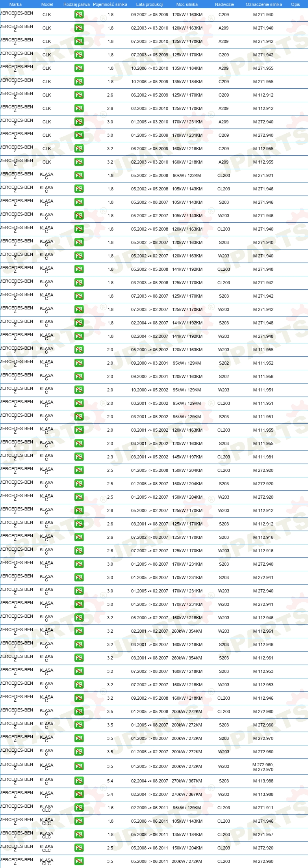Viewport: 308px width, 868px height.
Task: Select production years 05.2000 -> 06.2002
Action: click(150, 350)
